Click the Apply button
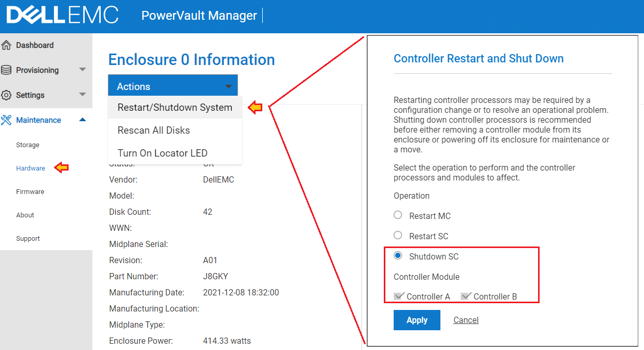 pyautogui.click(x=417, y=320)
